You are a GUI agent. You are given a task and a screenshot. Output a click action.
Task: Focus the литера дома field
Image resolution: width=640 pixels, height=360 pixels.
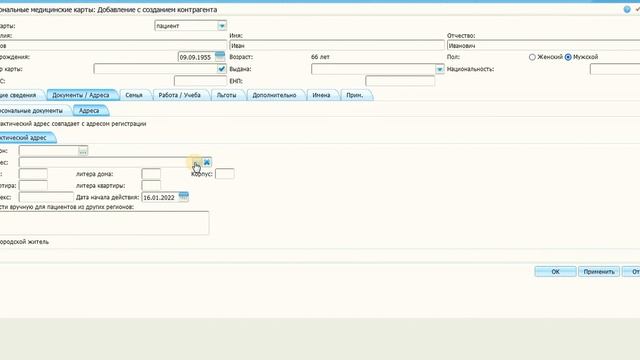pos(151,174)
